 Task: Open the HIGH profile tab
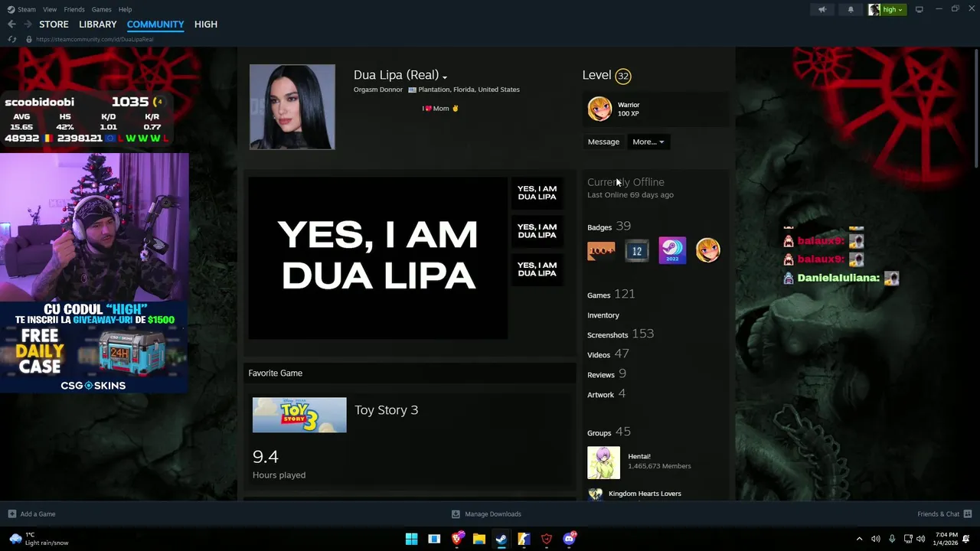206,24
